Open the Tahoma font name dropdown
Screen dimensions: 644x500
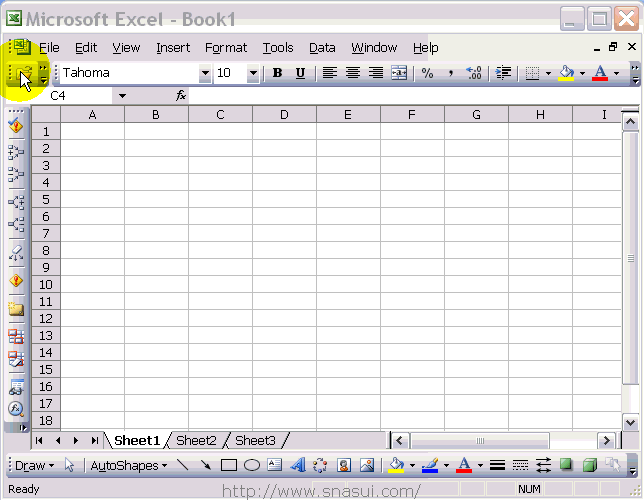click(x=205, y=73)
